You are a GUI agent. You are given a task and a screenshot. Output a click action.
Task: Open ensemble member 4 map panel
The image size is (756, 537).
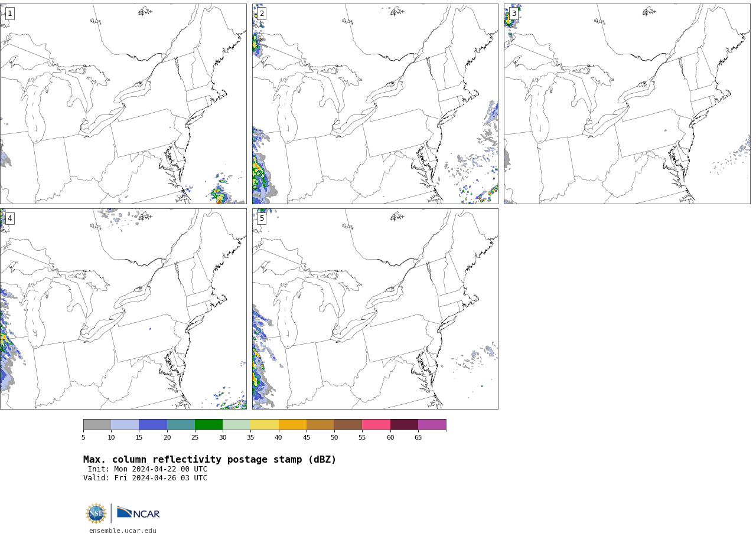(x=123, y=309)
